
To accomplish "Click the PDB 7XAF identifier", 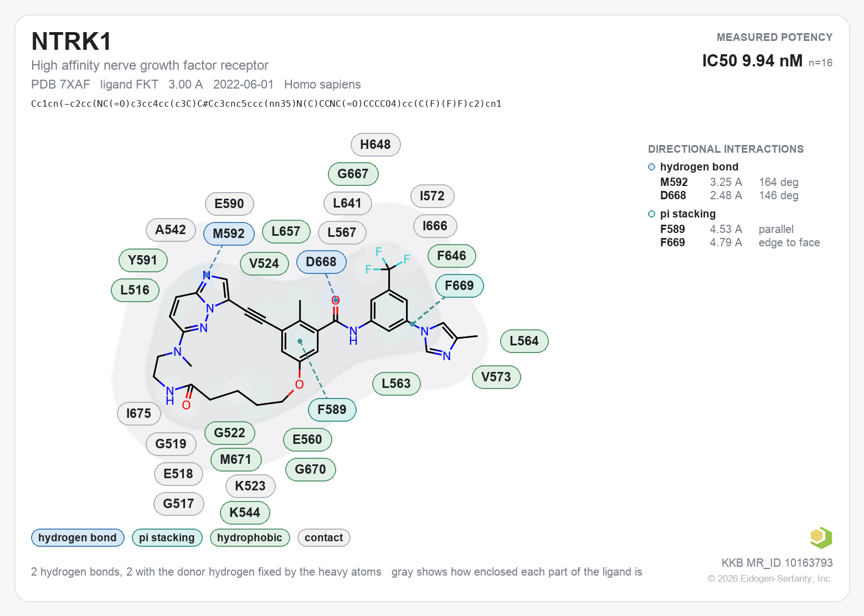I will 60,84.
